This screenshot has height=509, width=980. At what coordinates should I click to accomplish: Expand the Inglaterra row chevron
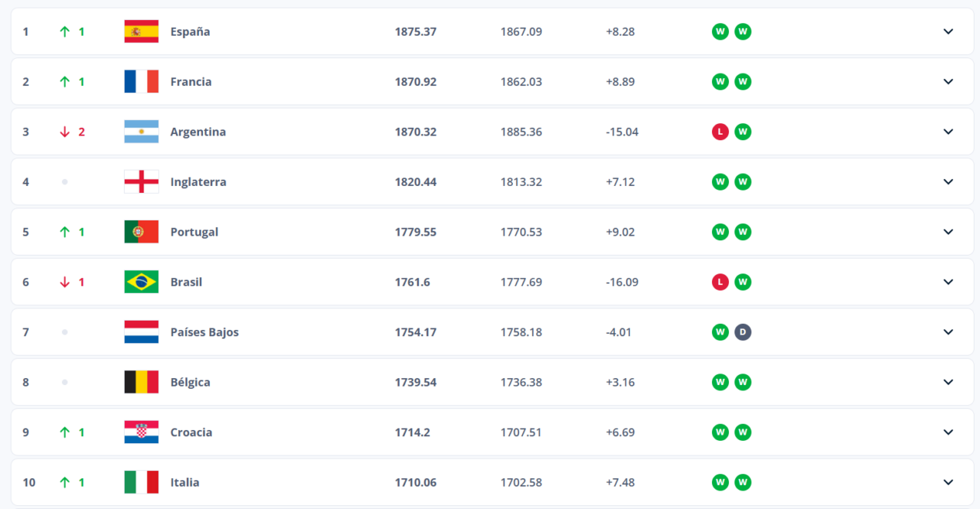[948, 181]
